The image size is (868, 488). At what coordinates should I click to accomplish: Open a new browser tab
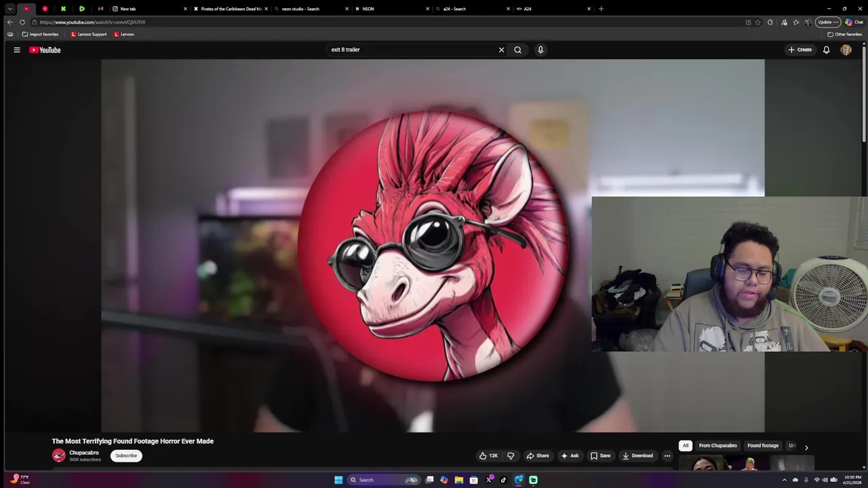[601, 9]
